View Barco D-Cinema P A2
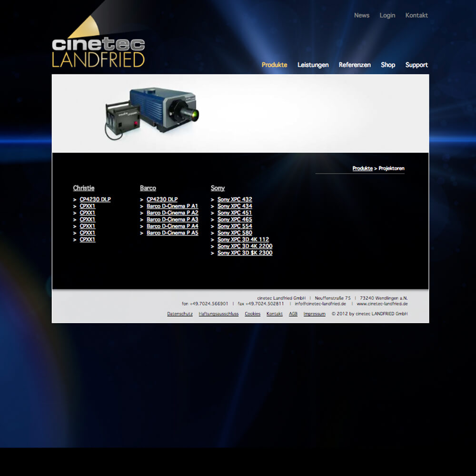 172,213
